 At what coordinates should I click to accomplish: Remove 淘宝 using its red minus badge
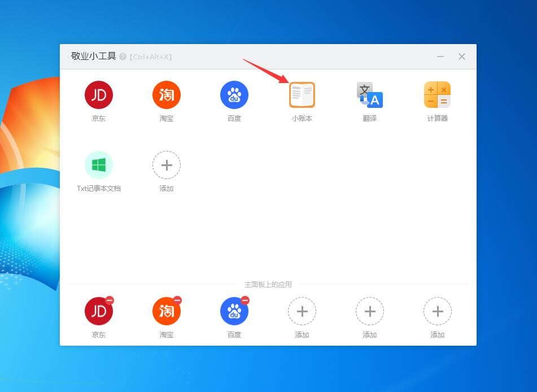click(x=177, y=300)
